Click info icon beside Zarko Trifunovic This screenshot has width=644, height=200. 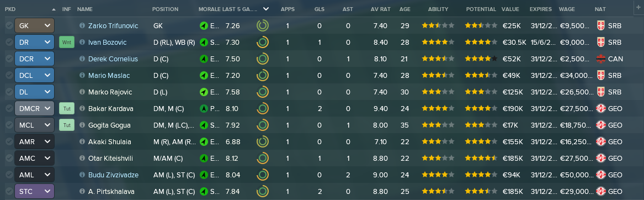click(82, 26)
